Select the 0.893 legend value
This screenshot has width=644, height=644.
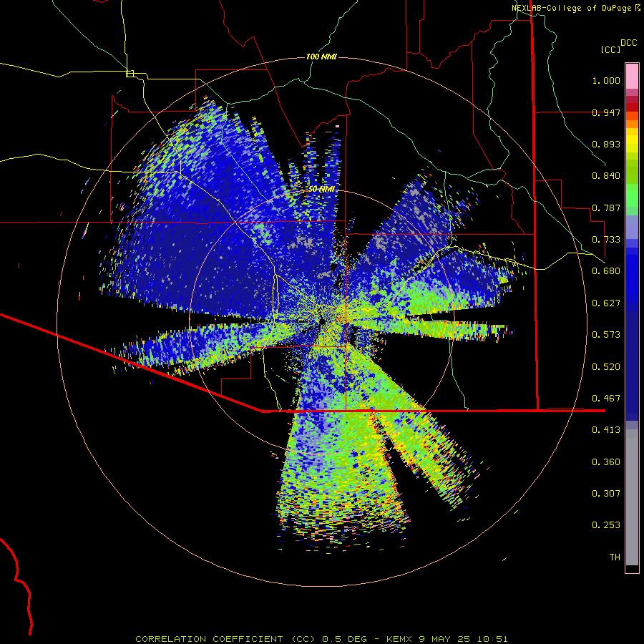(606, 144)
